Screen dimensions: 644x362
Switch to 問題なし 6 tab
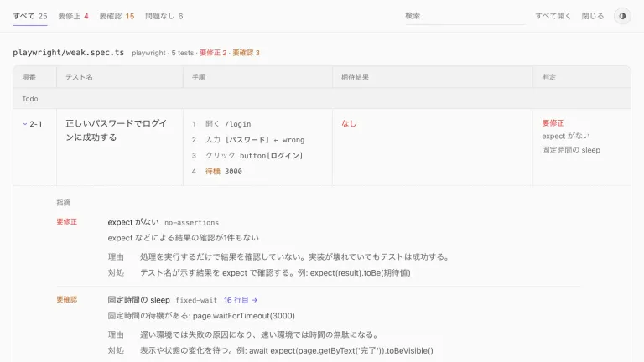tap(164, 16)
